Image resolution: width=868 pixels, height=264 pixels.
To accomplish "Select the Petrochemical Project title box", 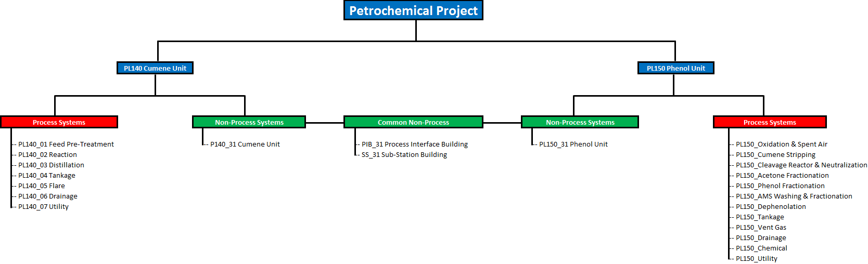I will coord(413,10).
